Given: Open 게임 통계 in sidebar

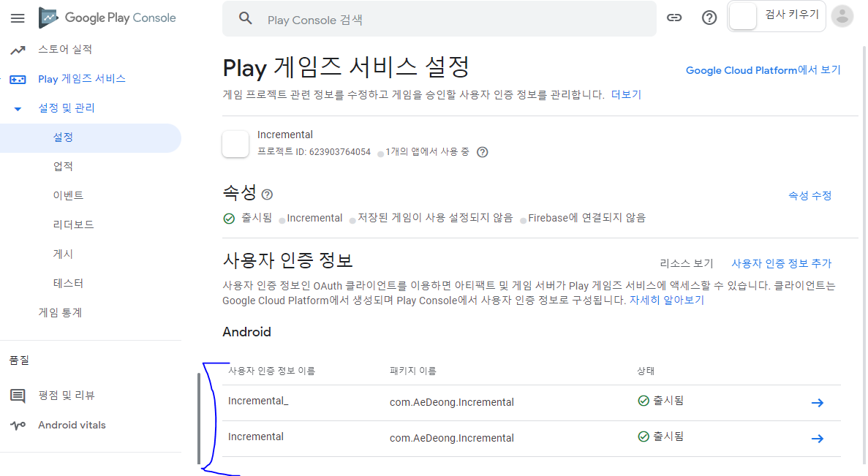Looking at the screenshot, I should (x=61, y=313).
